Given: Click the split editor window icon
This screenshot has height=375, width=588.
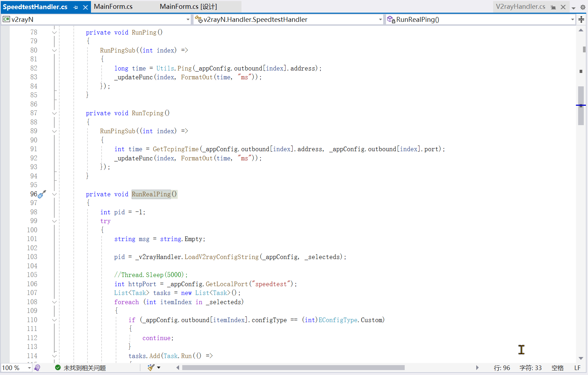Looking at the screenshot, I should click(581, 20).
